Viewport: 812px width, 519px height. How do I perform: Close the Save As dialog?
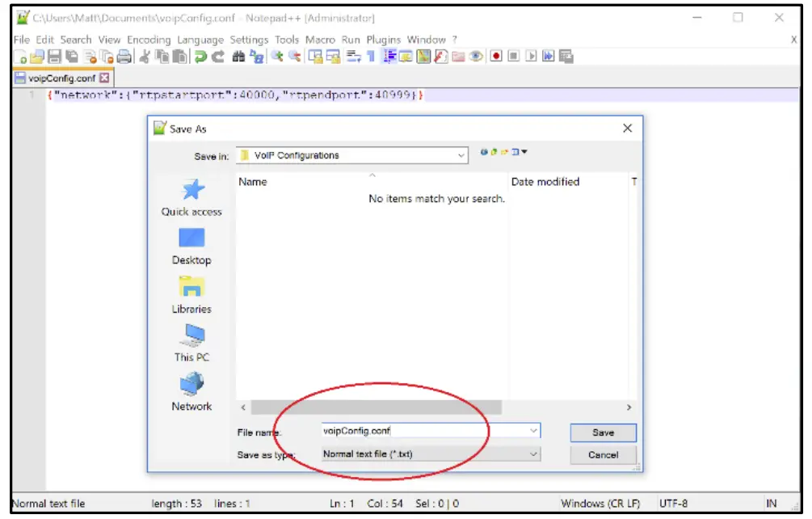tap(627, 128)
